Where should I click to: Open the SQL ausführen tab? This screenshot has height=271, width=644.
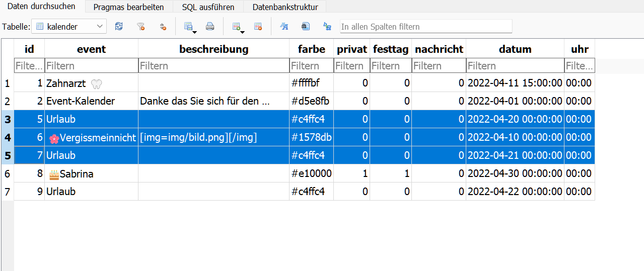tap(208, 7)
